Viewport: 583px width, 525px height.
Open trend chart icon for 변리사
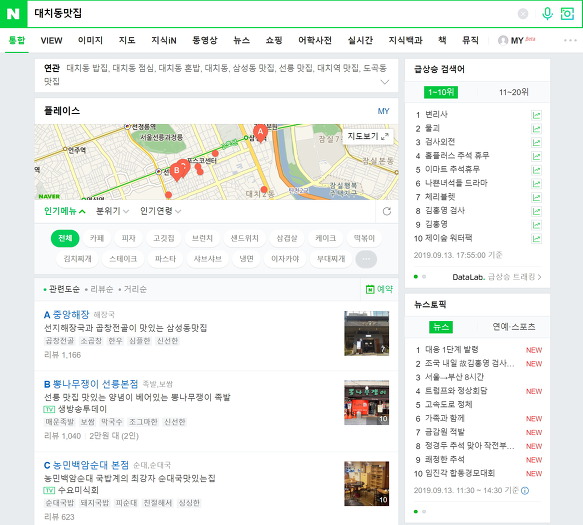(536, 115)
